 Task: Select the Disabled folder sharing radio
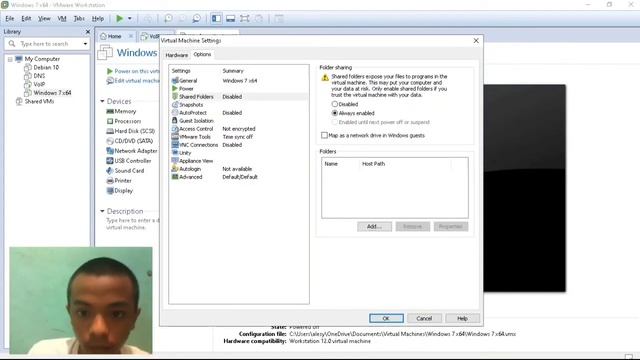335,104
